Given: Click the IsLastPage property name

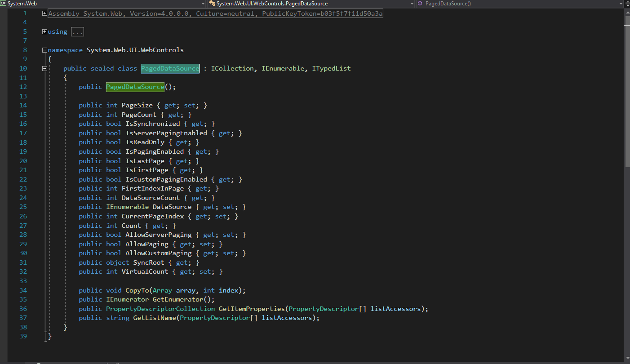Looking at the screenshot, I should click(145, 161).
